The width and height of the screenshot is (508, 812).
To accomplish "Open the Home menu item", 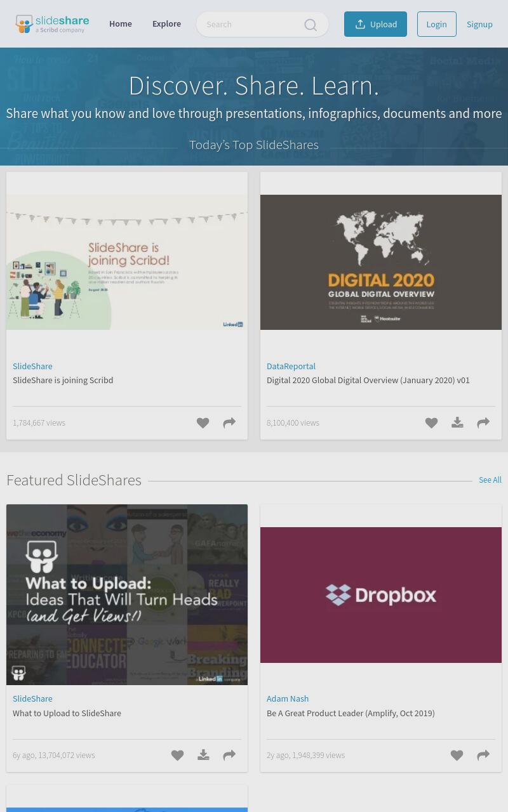I will (x=121, y=24).
